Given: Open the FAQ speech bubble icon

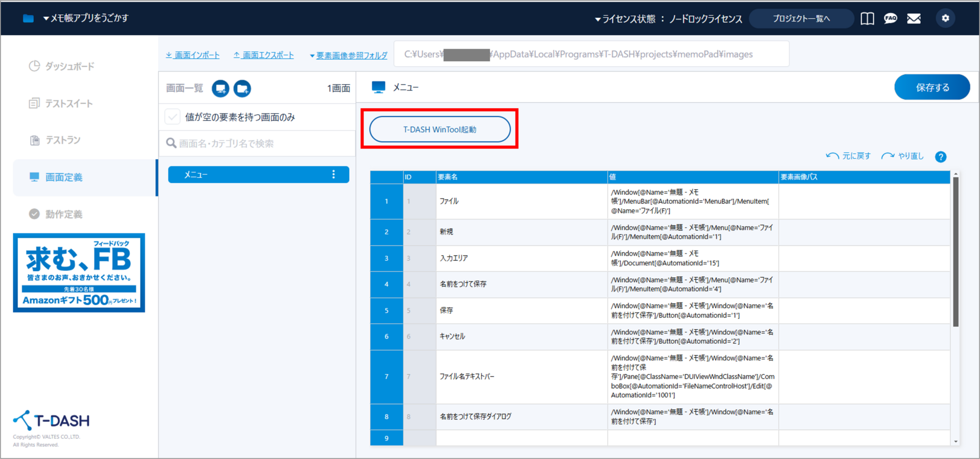Looking at the screenshot, I should (890, 18).
